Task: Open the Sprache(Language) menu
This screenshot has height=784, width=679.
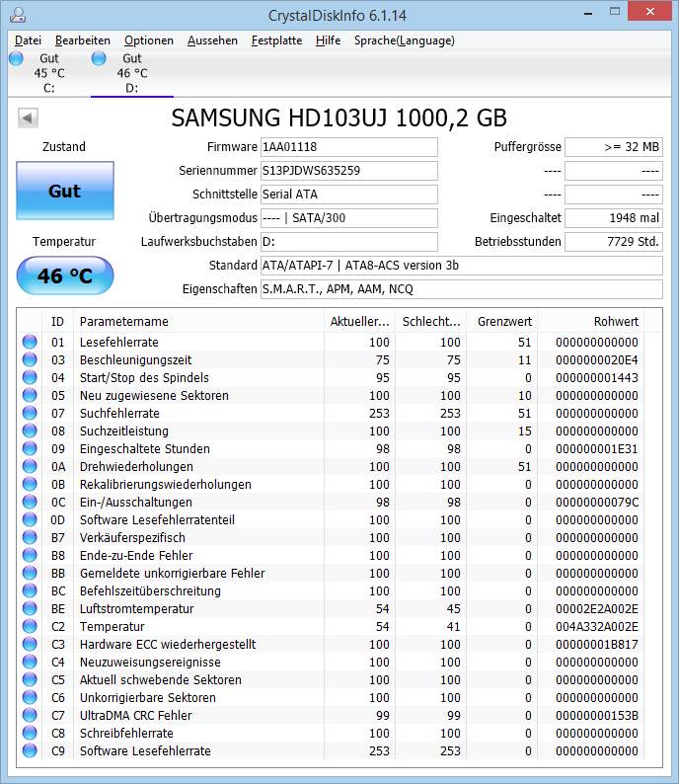Action: [405, 40]
